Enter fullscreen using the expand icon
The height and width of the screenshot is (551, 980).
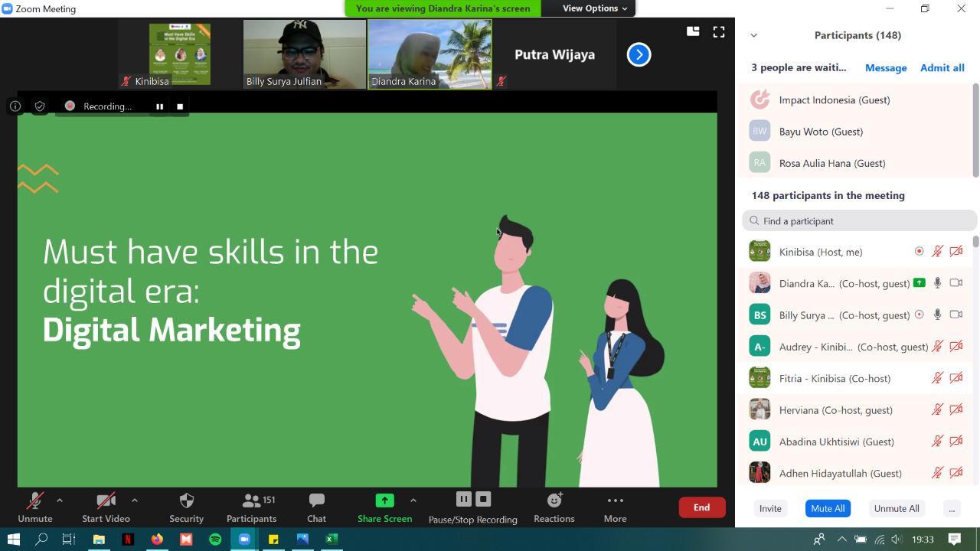[x=718, y=32]
